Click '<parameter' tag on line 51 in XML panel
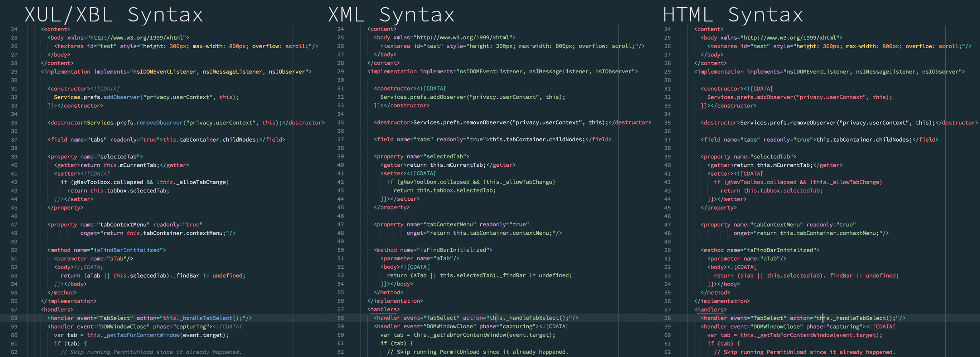980x357 pixels. 397,259
